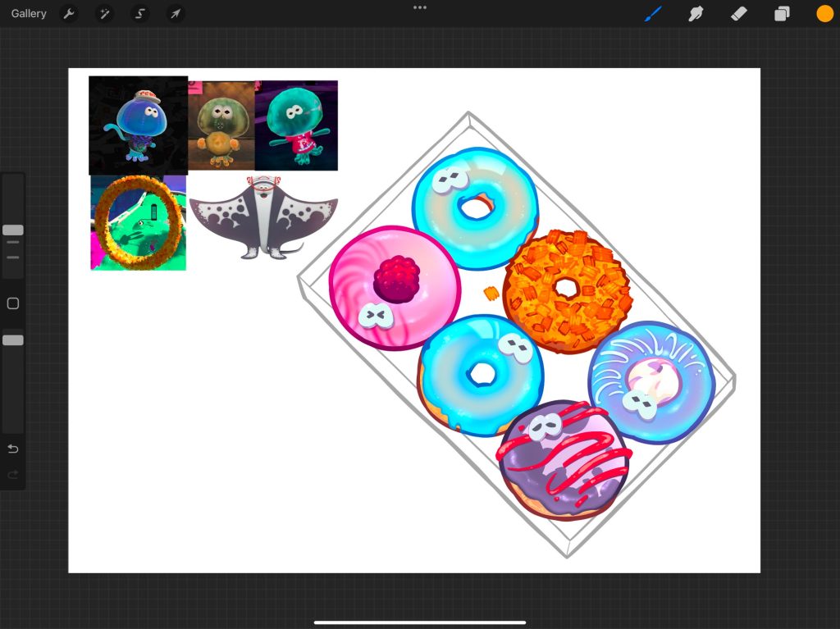Redo the last undone action

[13, 474]
